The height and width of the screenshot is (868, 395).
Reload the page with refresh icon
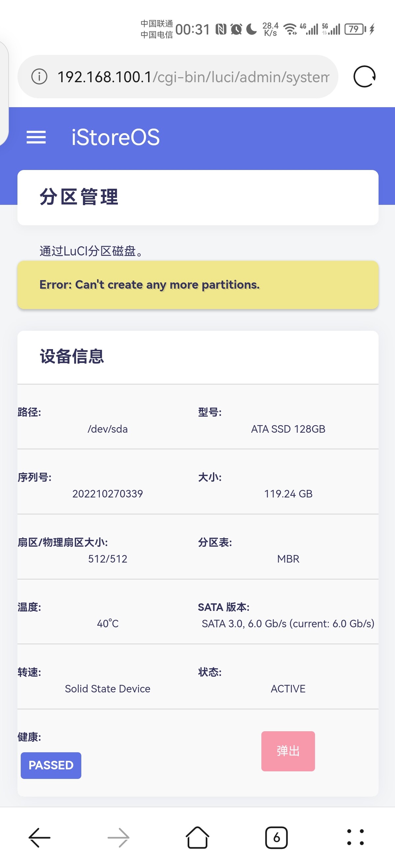tap(364, 77)
